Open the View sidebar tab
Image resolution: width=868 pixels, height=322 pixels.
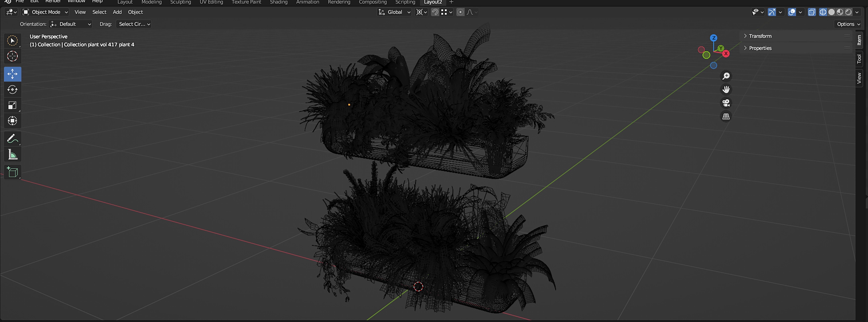(859, 78)
